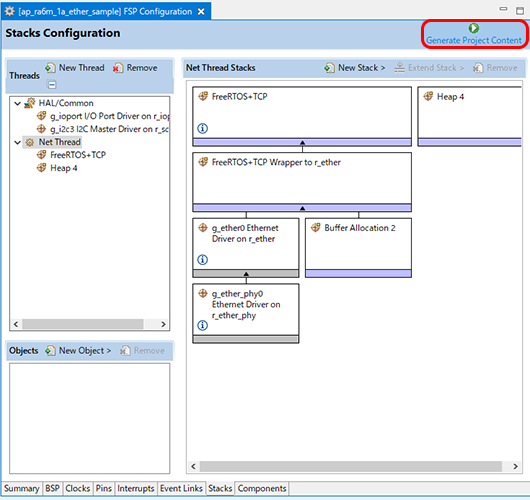Select g_ether0 Ethernet Driver on r_ether block
The image size is (530, 500).
click(246, 247)
